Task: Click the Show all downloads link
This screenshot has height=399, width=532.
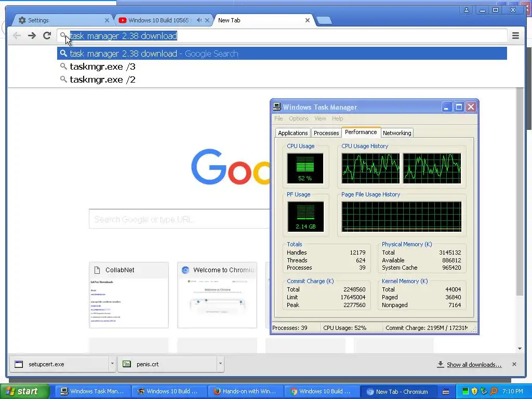Action: pos(474,365)
